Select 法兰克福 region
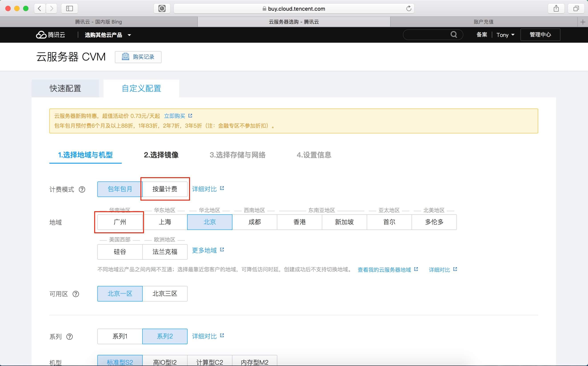588x366 pixels. pyautogui.click(x=165, y=252)
